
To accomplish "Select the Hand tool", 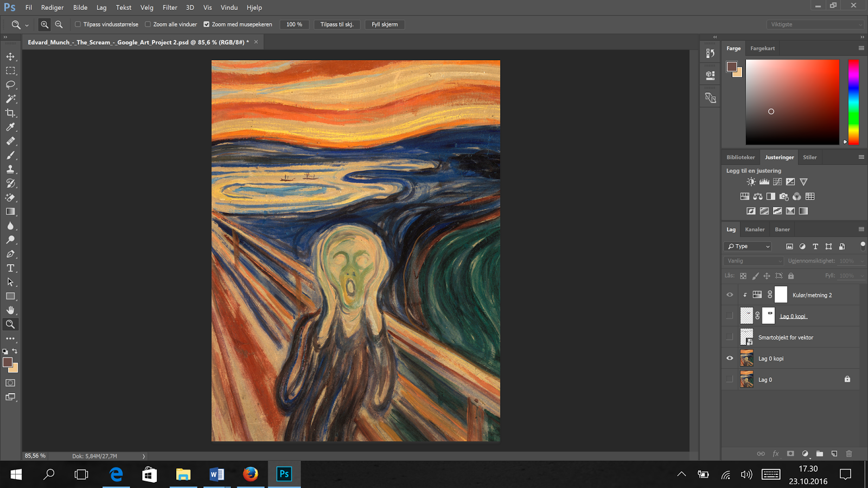I will (x=10, y=310).
